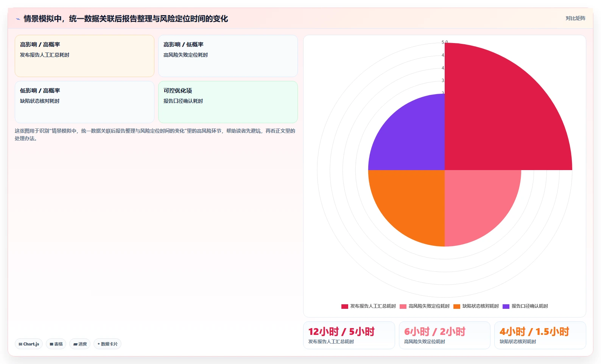Click the 4小时 / 1.5小时 stat card
601x364 pixels.
tap(540, 335)
